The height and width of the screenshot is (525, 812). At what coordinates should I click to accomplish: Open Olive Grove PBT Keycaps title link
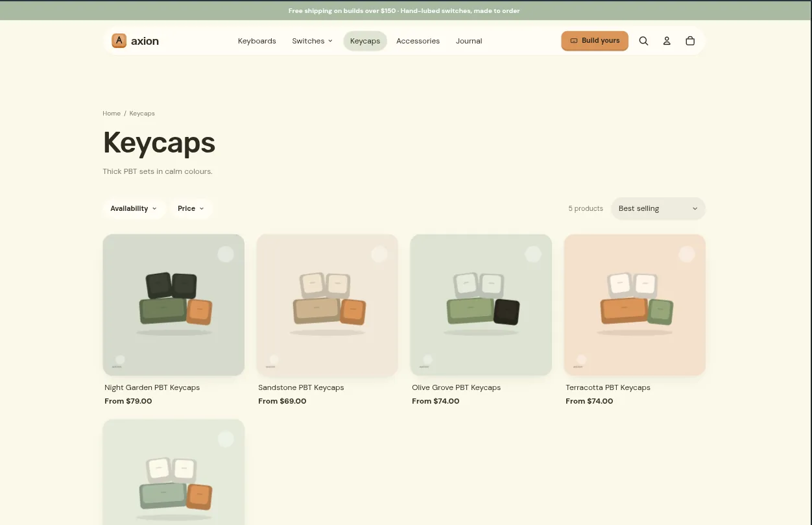456,387
